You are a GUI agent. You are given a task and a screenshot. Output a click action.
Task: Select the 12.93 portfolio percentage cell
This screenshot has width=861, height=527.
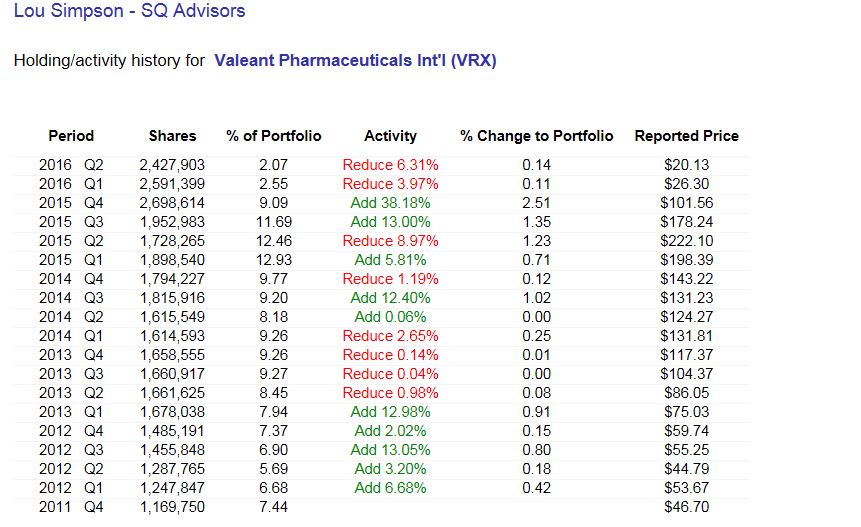[x=274, y=260]
